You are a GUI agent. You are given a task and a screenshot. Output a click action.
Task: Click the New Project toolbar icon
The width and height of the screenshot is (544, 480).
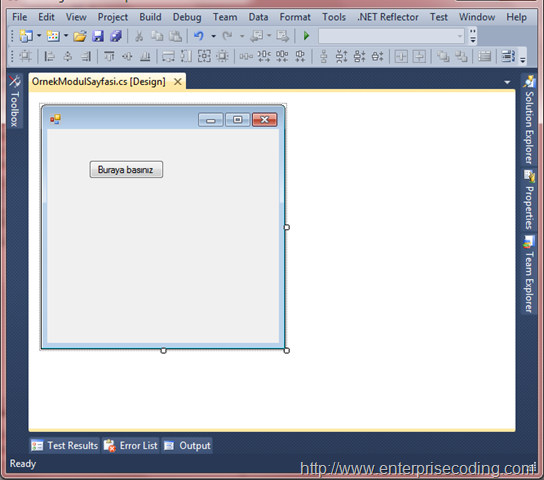click(26, 36)
